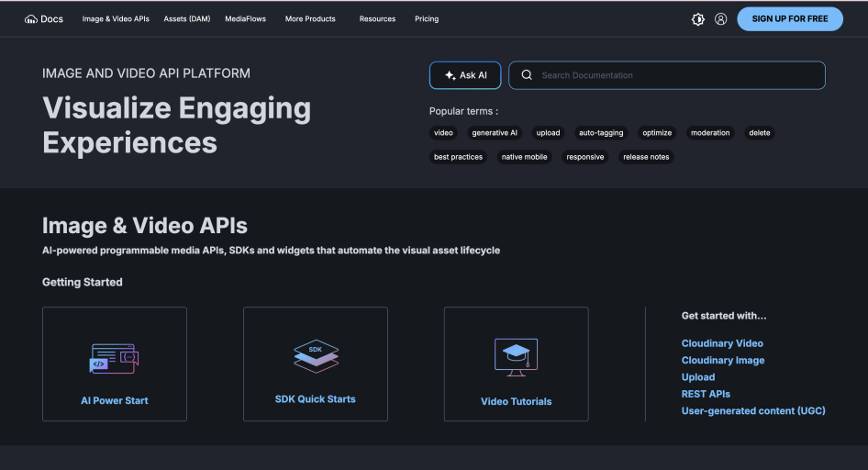Expand the More Products menu

click(310, 19)
